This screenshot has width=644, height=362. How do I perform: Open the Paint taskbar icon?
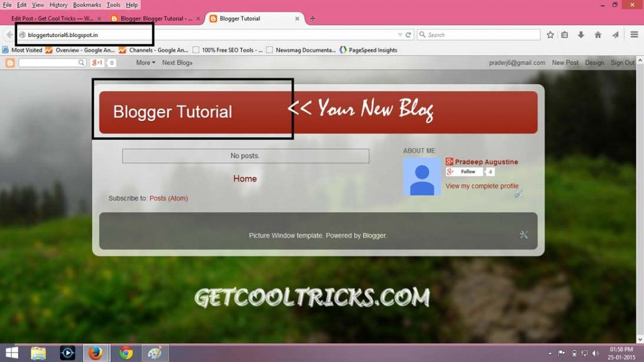coord(155,353)
